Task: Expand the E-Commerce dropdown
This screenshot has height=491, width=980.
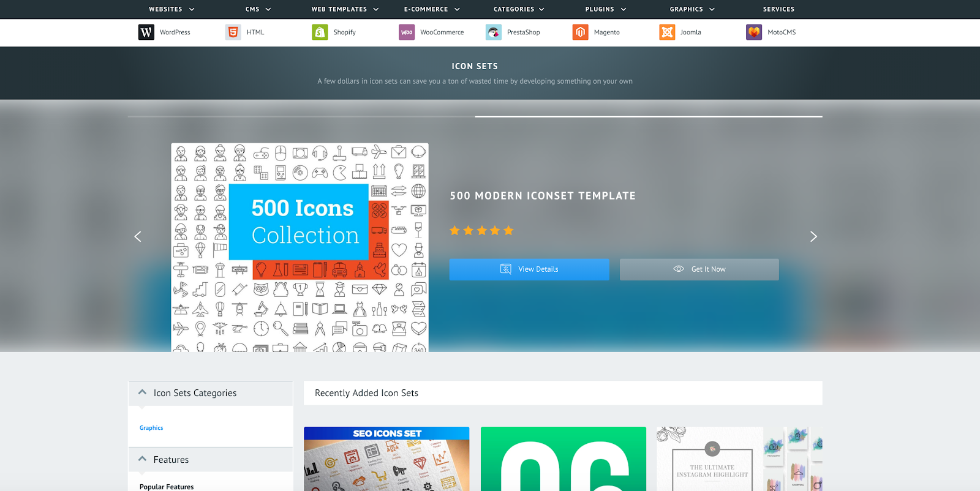Action: [432, 9]
